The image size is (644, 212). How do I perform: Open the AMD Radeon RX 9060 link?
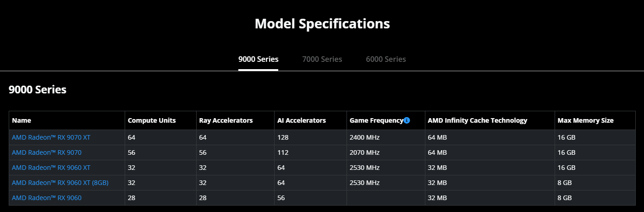(x=47, y=198)
